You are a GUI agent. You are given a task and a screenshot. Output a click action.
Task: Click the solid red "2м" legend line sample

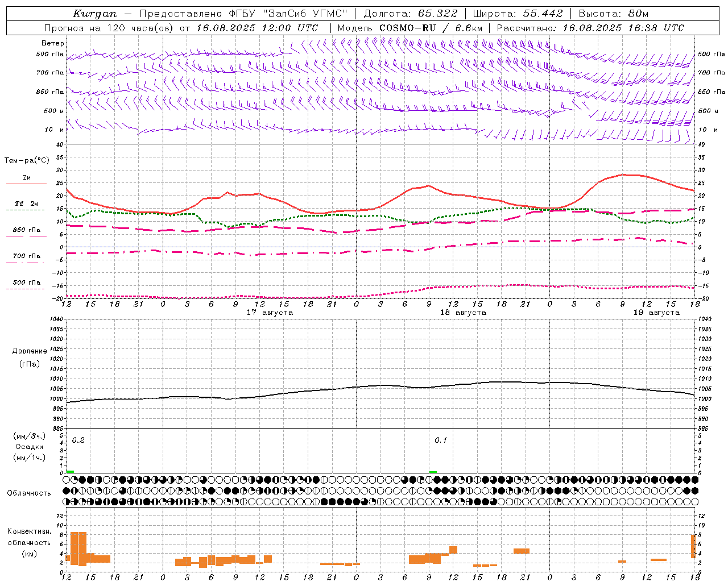(26, 184)
